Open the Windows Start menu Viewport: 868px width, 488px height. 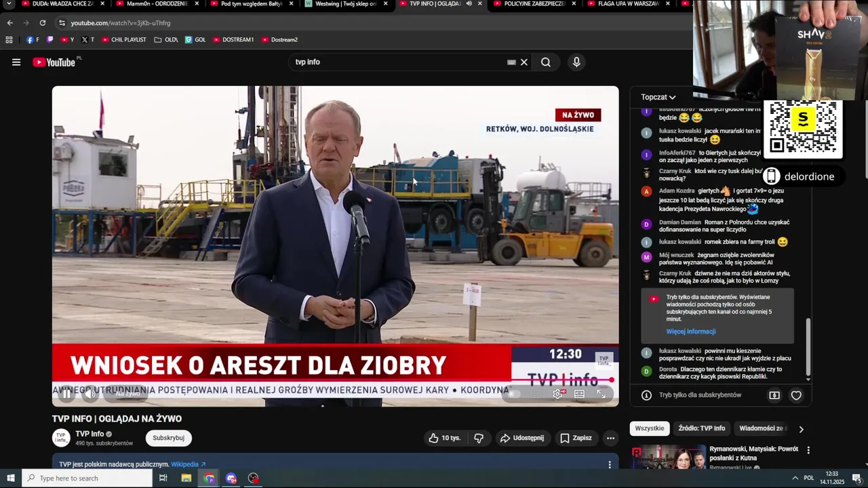click(11, 479)
